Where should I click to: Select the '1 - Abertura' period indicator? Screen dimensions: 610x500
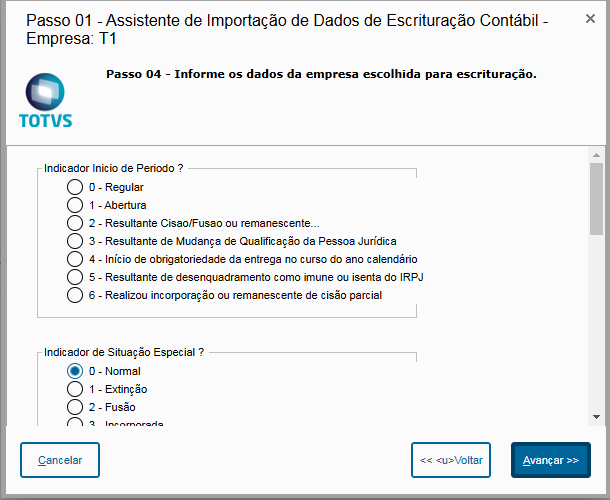point(75,205)
